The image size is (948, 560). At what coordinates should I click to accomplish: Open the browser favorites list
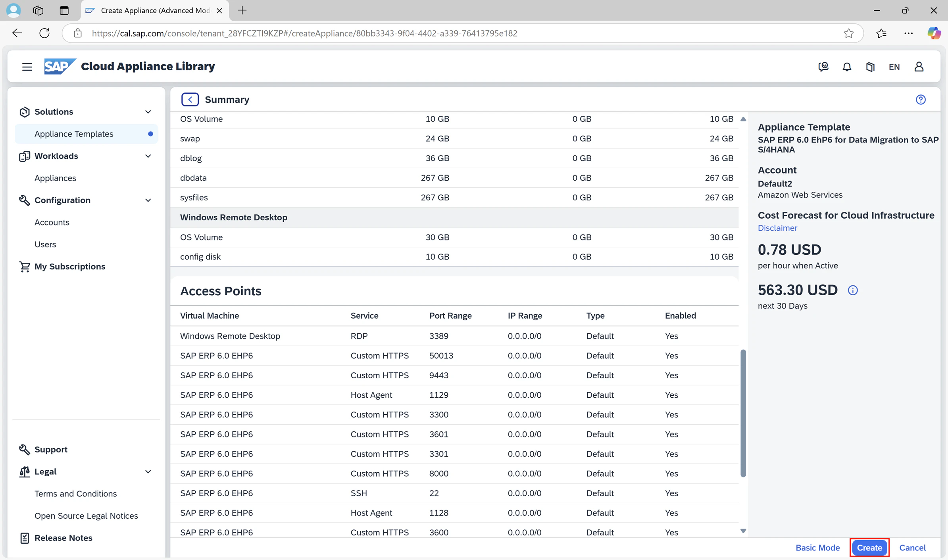pyautogui.click(x=881, y=33)
